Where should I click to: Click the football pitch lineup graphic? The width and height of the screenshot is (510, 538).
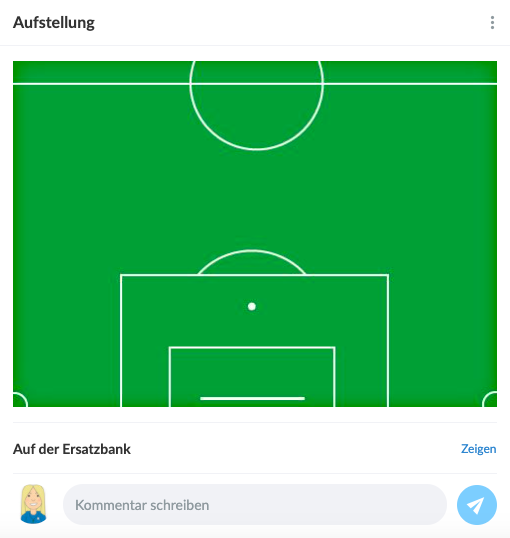click(x=255, y=234)
